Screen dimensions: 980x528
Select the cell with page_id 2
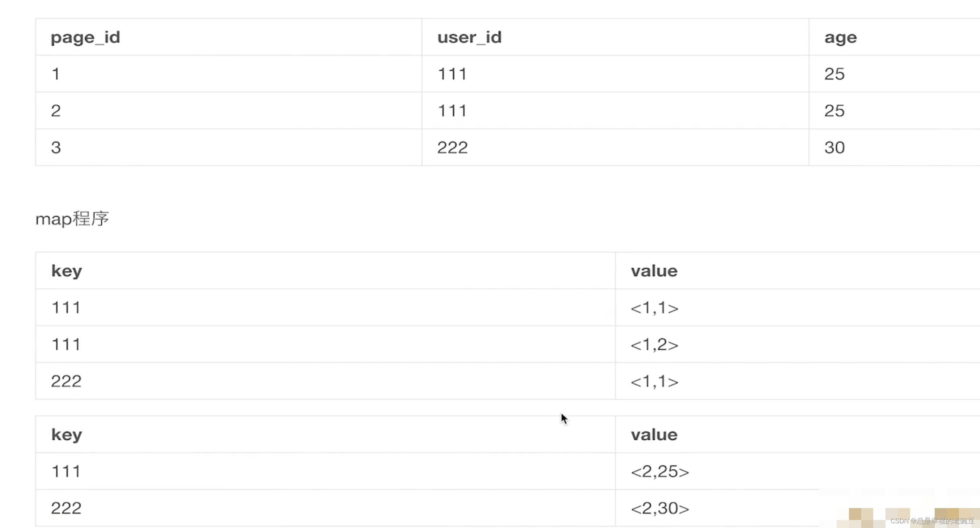coord(56,111)
